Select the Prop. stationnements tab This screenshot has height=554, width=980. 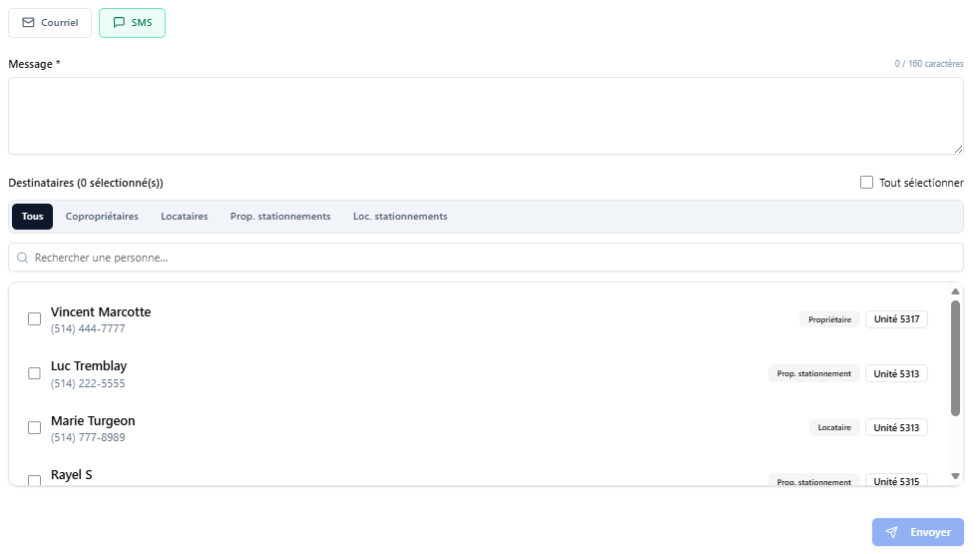pos(280,217)
